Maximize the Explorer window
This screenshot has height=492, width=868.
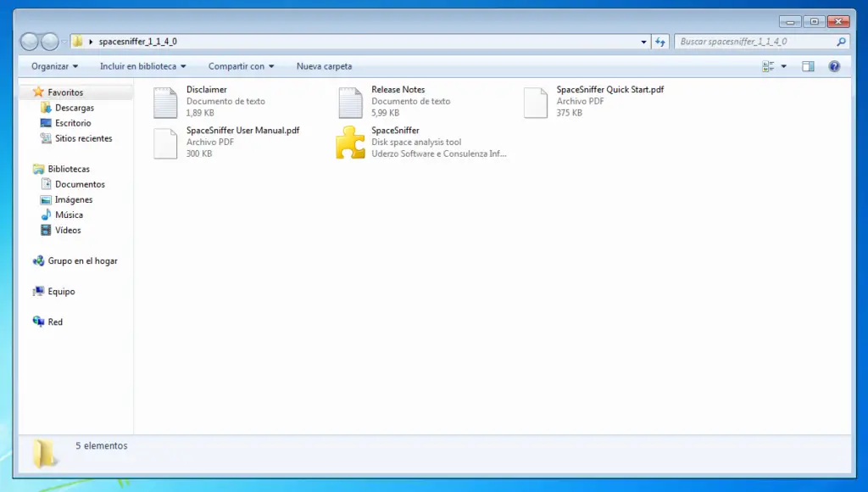814,21
